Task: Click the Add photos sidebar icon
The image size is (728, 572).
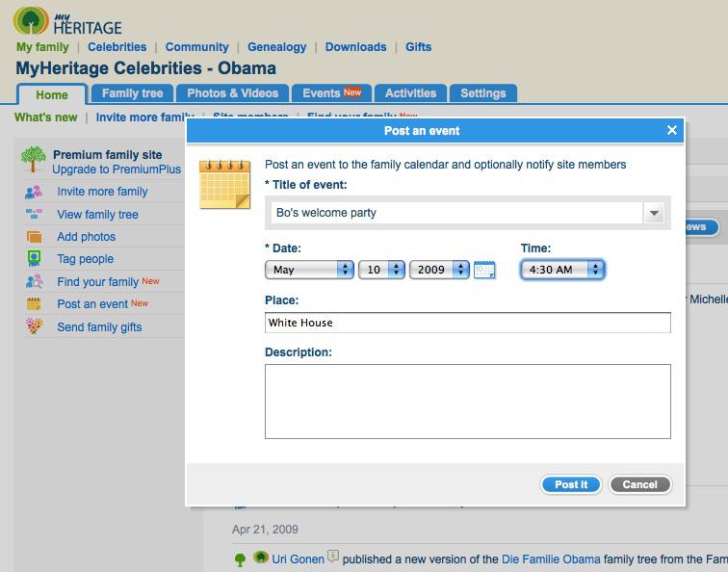Action: [x=34, y=237]
